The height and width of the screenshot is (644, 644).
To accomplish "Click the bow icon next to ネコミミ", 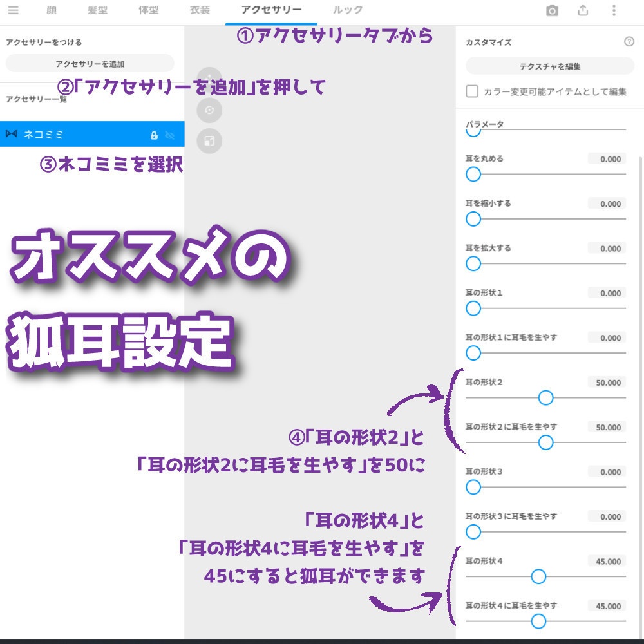I will pyautogui.click(x=10, y=134).
